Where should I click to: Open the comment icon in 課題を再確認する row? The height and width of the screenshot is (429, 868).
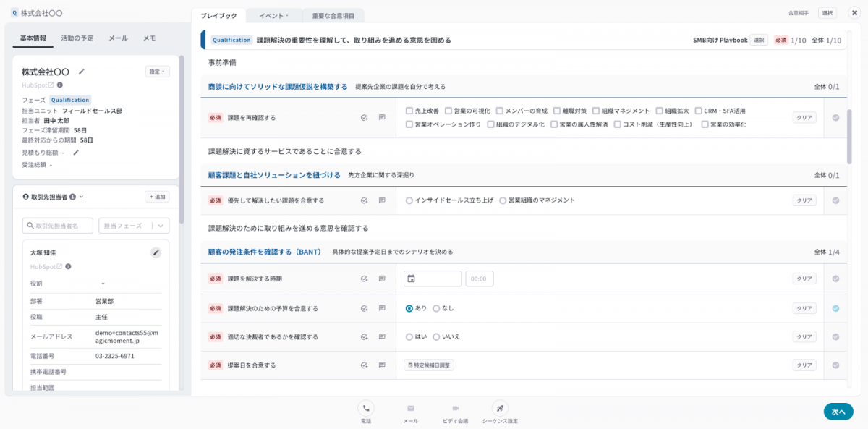(382, 117)
